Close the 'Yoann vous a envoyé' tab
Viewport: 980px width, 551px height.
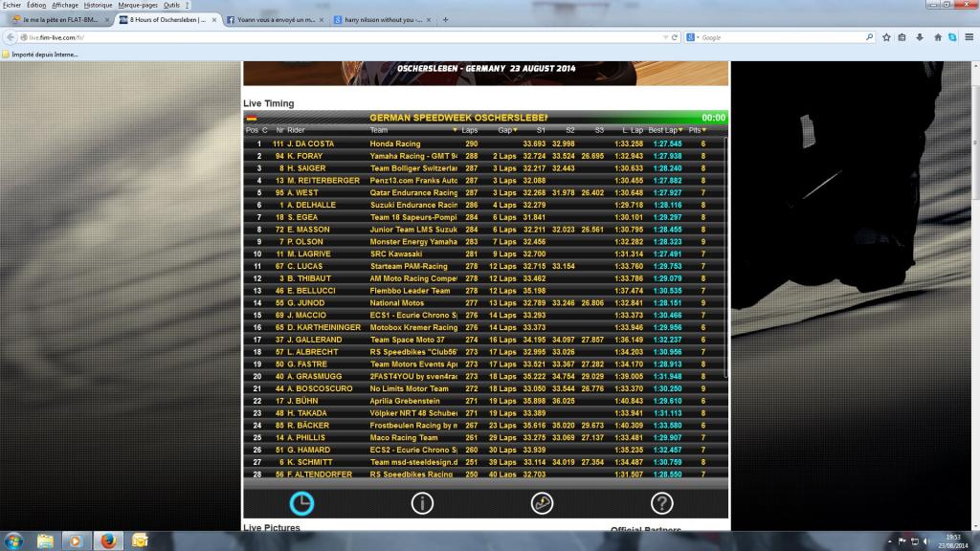[x=322, y=20]
